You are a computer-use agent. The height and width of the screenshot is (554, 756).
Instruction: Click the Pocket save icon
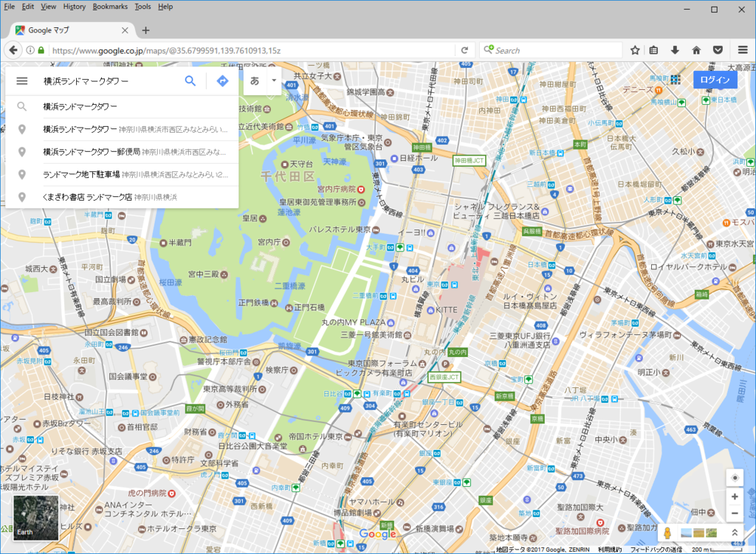pos(718,50)
